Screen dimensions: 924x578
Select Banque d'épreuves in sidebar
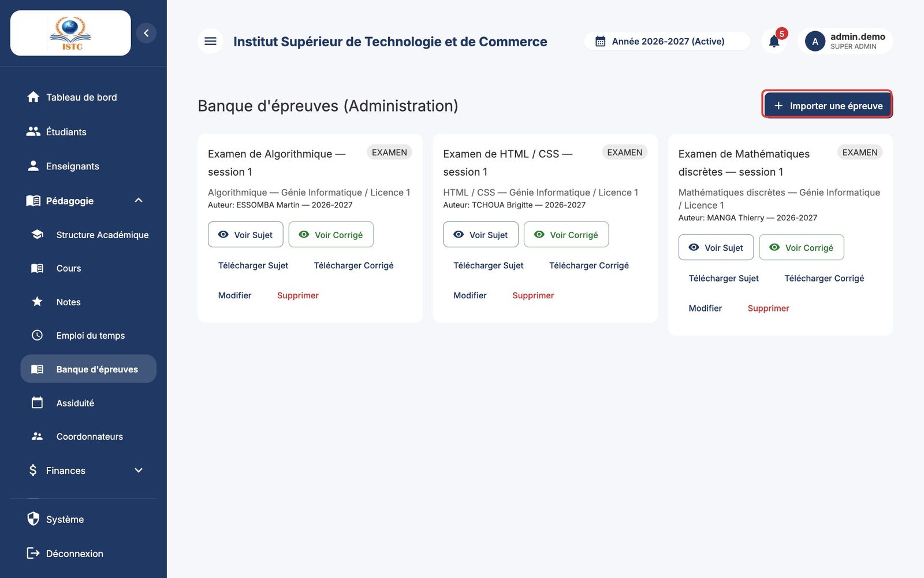click(88, 369)
